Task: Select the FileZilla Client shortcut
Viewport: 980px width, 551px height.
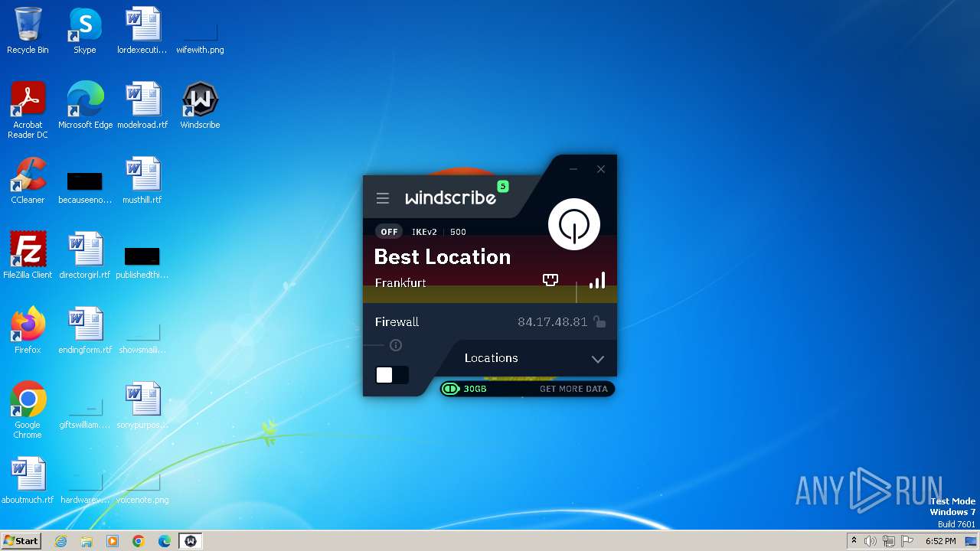Action: pos(28,256)
